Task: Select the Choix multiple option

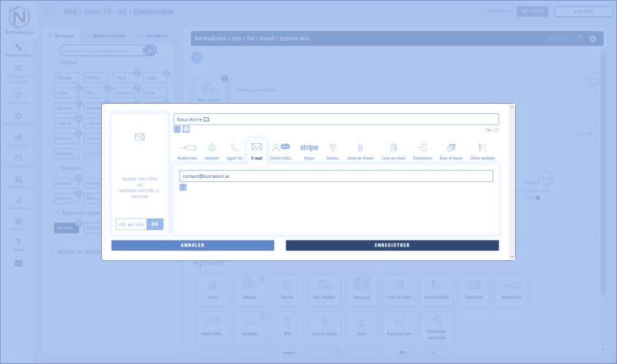Action: tap(483, 151)
